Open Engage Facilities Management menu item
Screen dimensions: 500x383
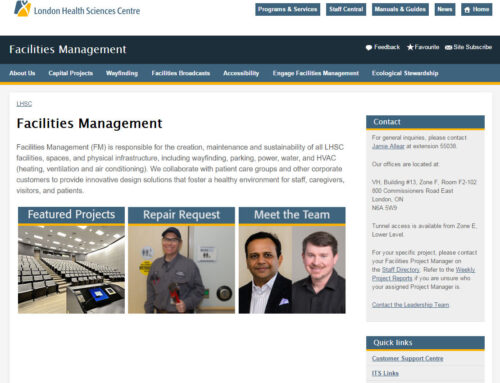click(x=316, y=73)
